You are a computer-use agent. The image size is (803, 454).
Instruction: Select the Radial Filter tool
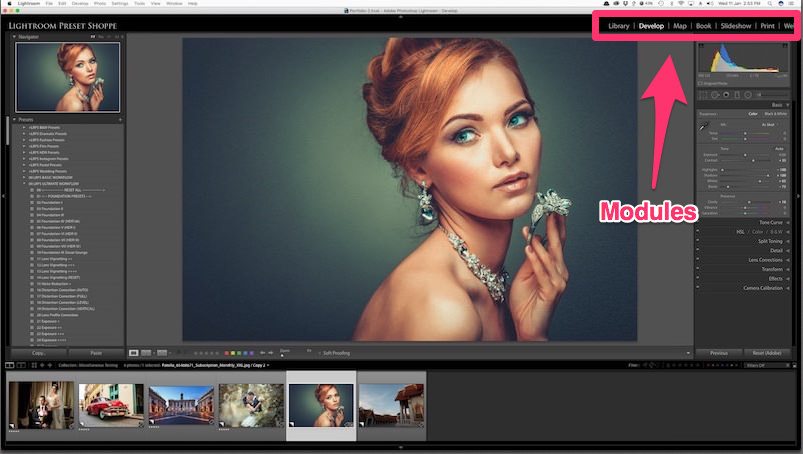coord(748,95)
